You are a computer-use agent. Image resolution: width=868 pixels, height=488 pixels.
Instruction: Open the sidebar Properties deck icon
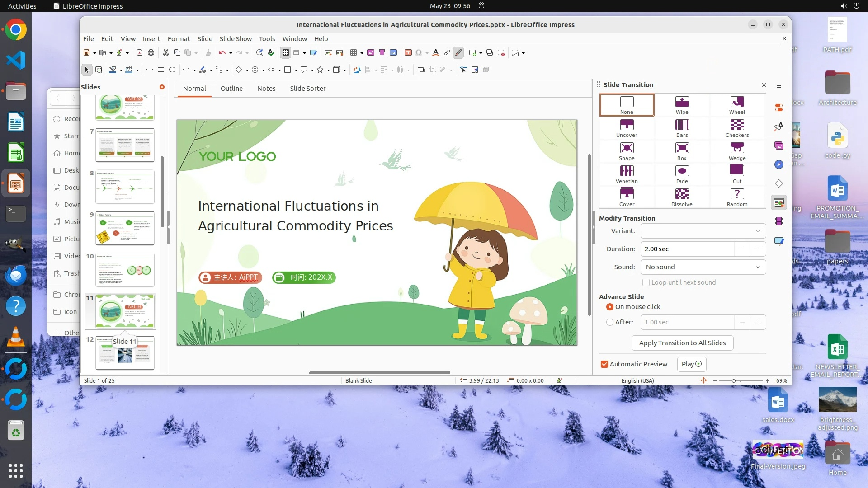click(x=778, y=108)
